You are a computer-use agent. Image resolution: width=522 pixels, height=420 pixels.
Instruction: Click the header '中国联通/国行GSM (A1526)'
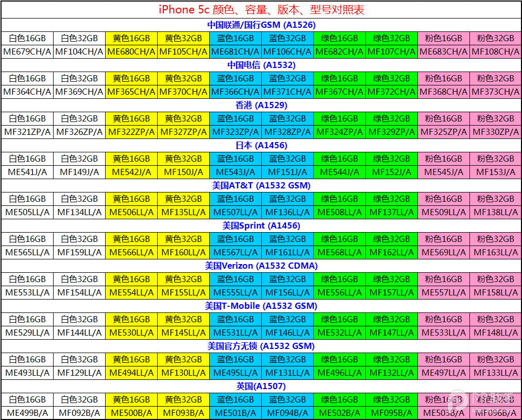261,25
